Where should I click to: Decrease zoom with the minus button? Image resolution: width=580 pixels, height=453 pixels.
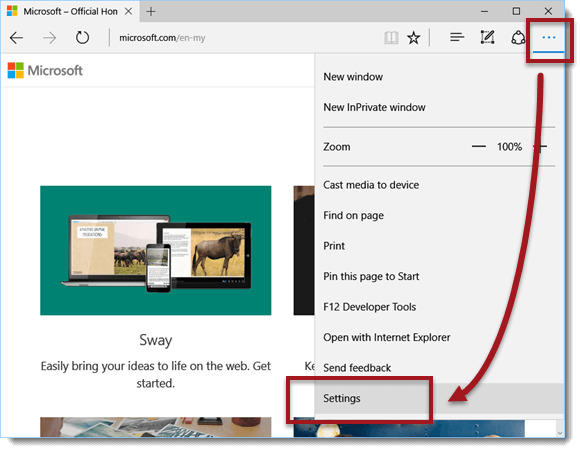tap(479, 147)
